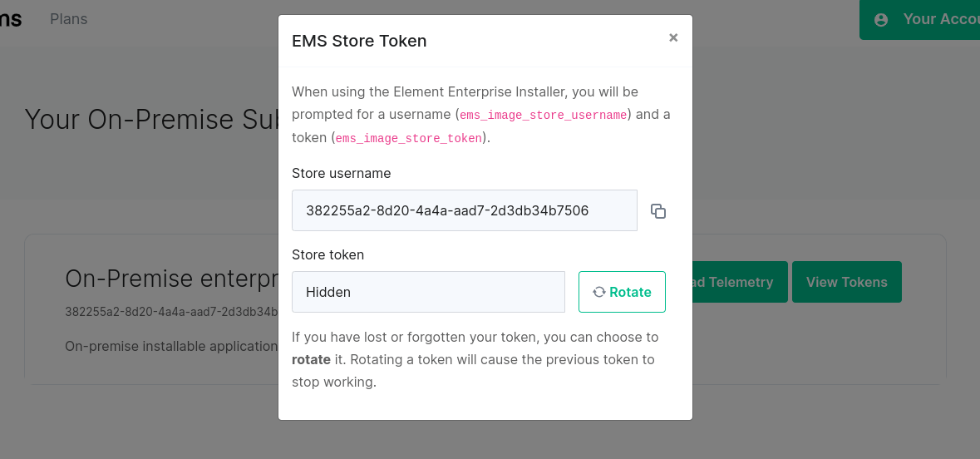Click the site logo at top left

point(11,19)
